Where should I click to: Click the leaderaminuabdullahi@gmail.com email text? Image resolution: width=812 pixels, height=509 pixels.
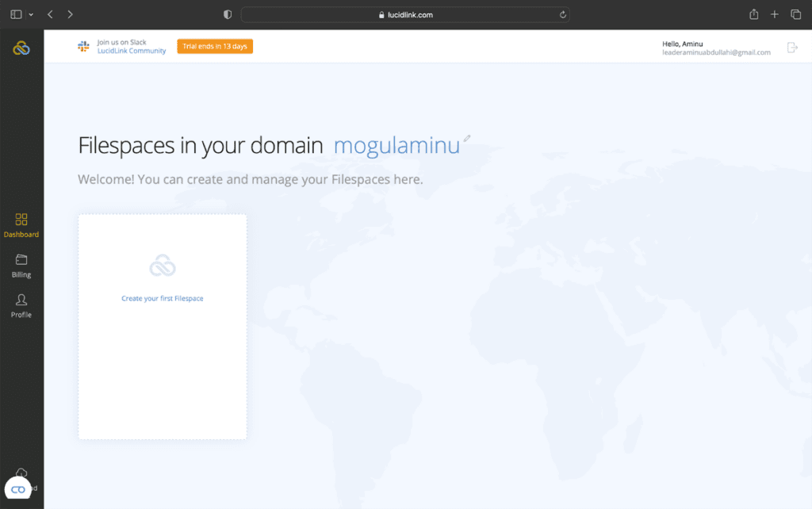pos(716,52)
